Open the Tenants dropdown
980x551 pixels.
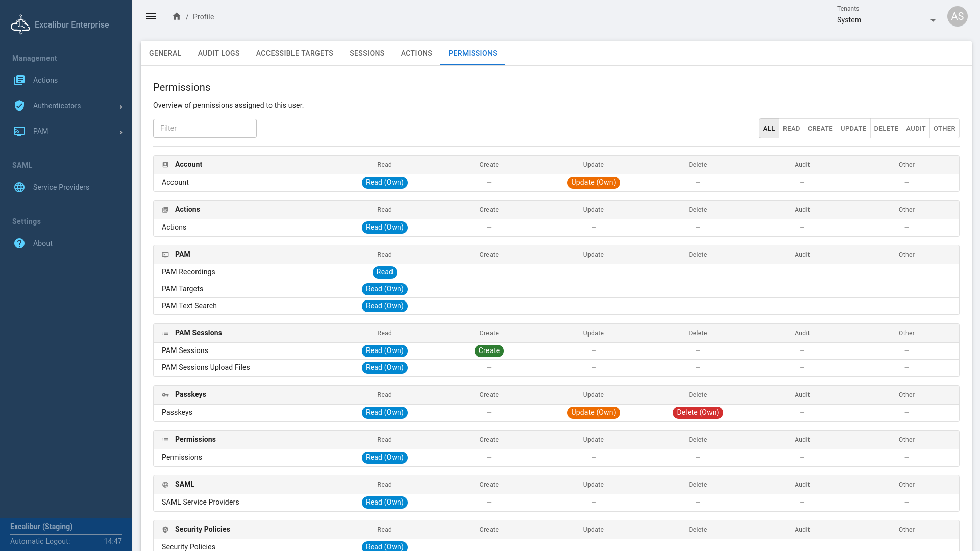coord(887,20)
